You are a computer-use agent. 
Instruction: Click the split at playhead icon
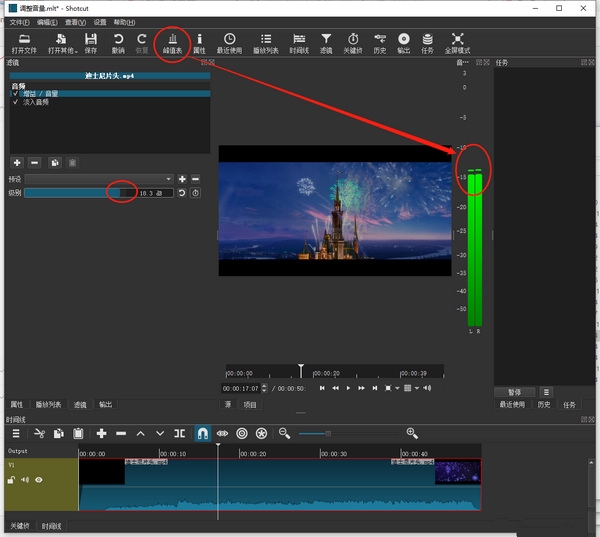[179, 433]
